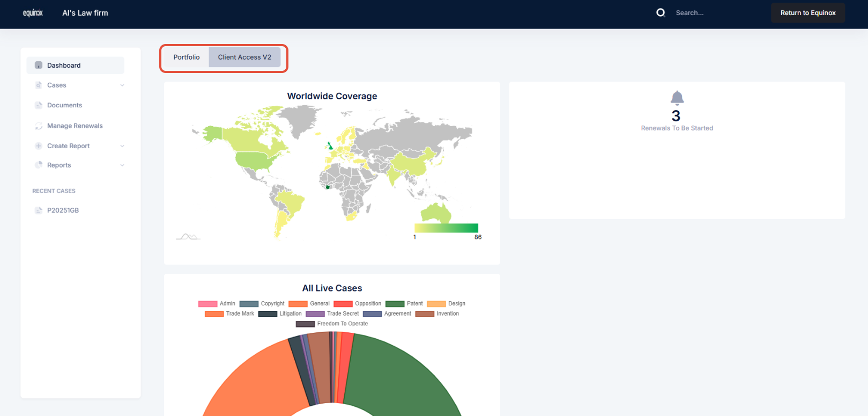Click the search magnifier icon
Viewport: 868px width, 416px height.
coord(661,13)
